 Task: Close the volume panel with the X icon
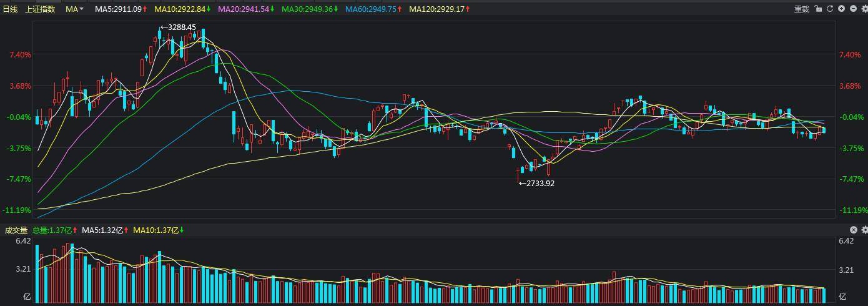pyautogui.click(x=854, y=230)
